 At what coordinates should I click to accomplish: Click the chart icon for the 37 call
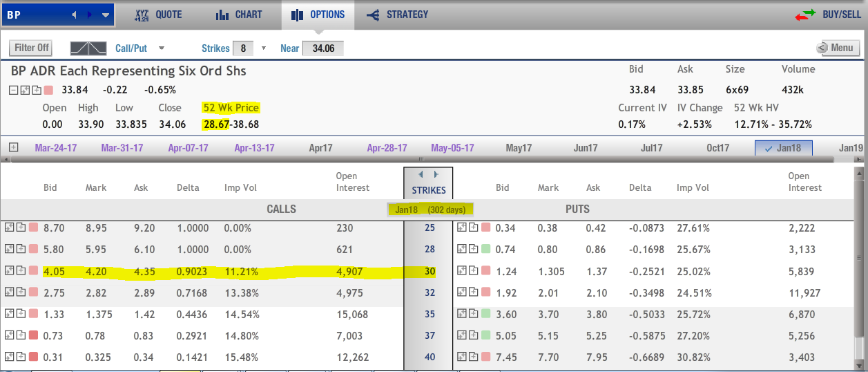pyautogui.click(x=9, y=335)
